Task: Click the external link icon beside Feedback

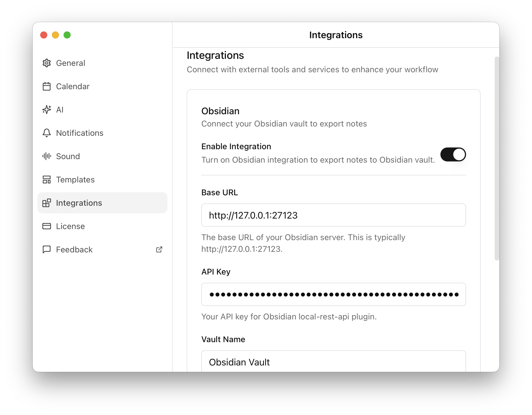Action: [x=159, y=249]
